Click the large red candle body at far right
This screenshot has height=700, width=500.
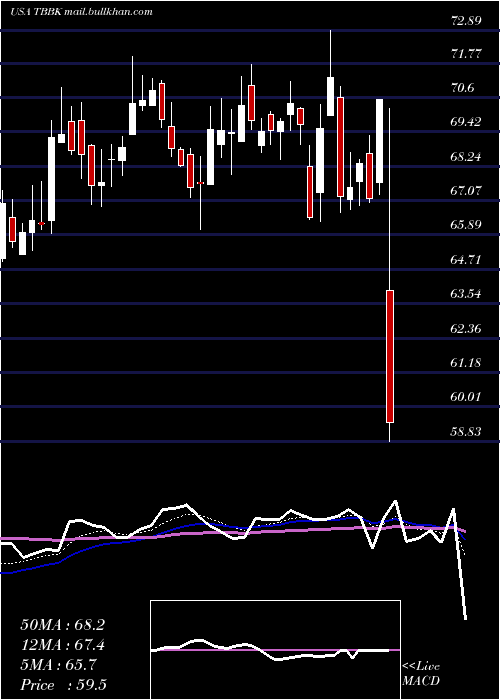click(390, 356)
